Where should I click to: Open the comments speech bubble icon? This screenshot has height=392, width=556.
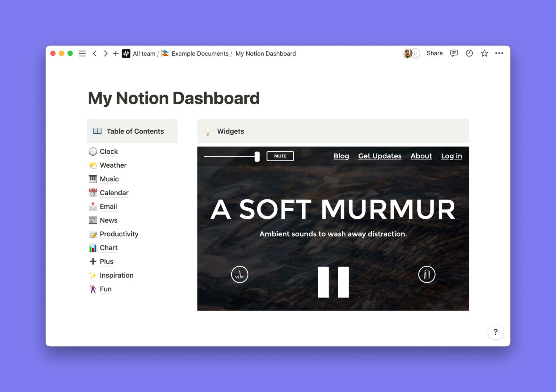click(454, 53)
